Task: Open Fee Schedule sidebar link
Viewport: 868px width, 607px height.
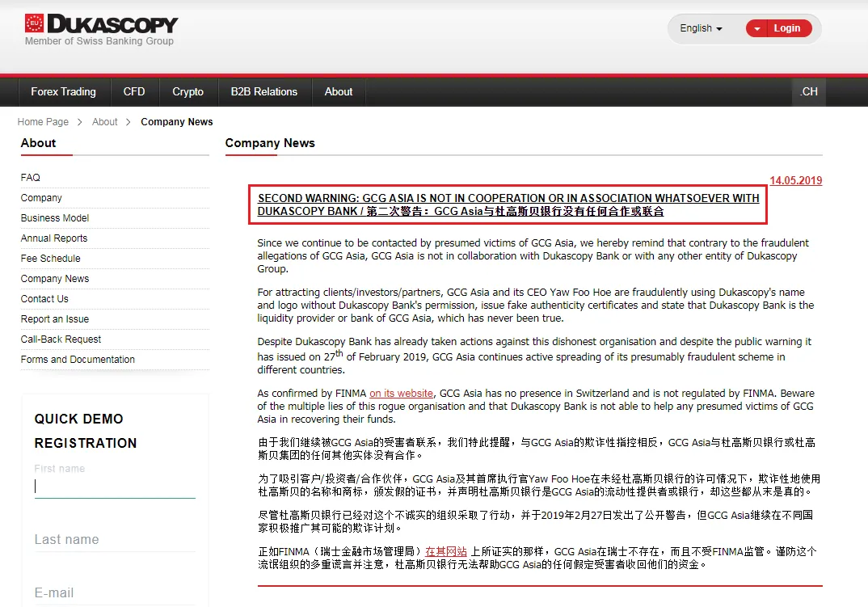Action: pyautogui.click(x=50, y=259)
